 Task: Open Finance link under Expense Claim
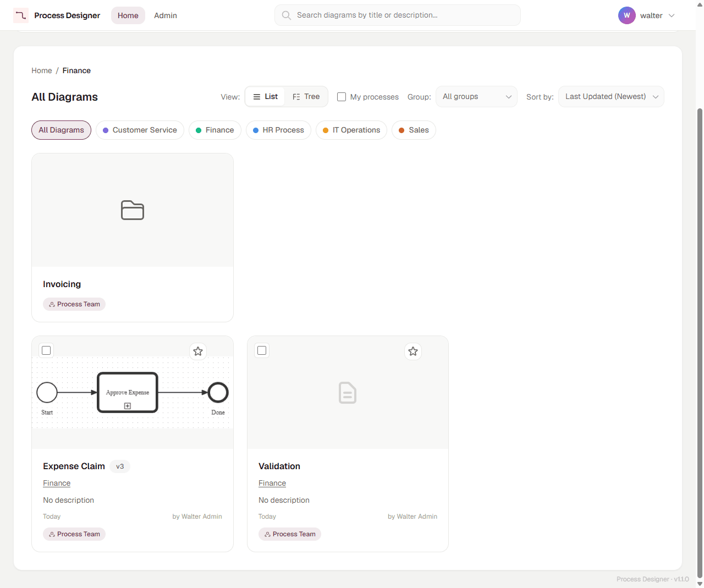[x=57, y=483]
